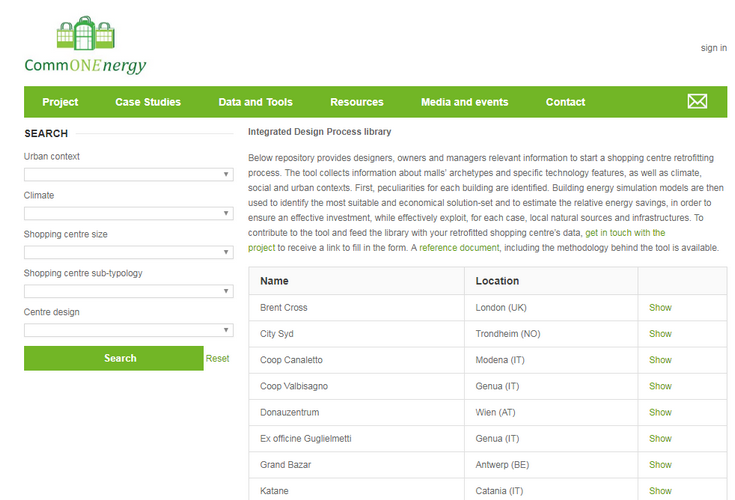Image resolution: width=735 pixels, height=500 pixels.
Task: Click the Trondheim (NO) location cell
Action: [551, 334]
